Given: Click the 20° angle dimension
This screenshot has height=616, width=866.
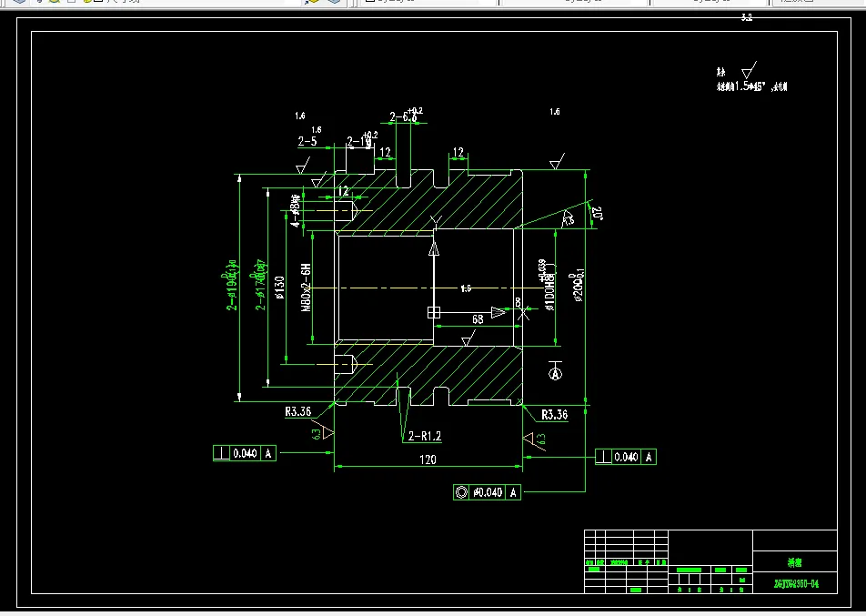Looking at the screenshot, I should click(x=597, y=213).
